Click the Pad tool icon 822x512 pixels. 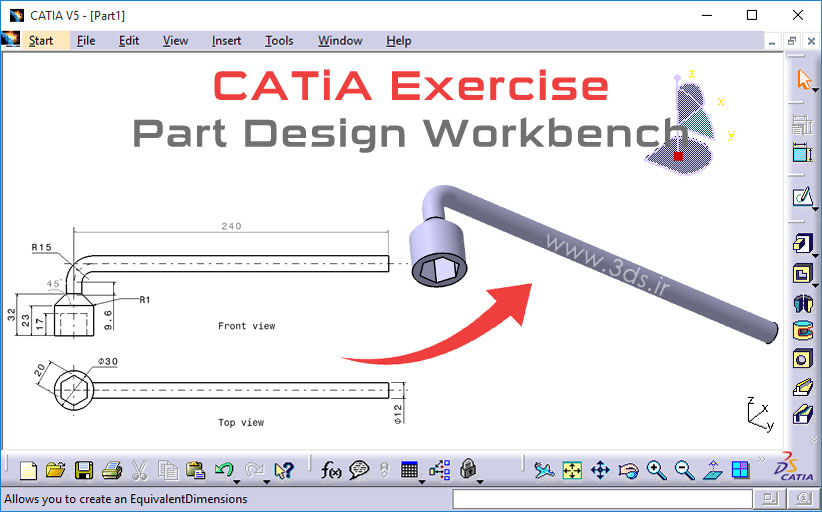pos(802,244)
